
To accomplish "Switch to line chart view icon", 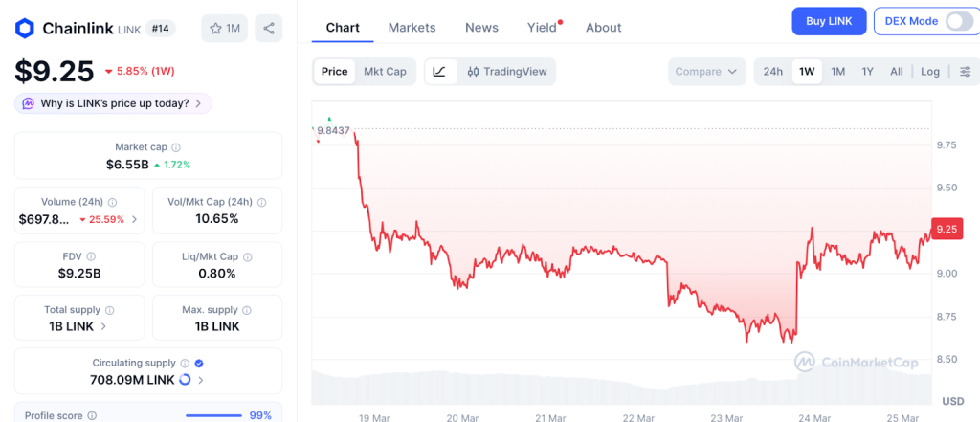I will click(439, 72).
